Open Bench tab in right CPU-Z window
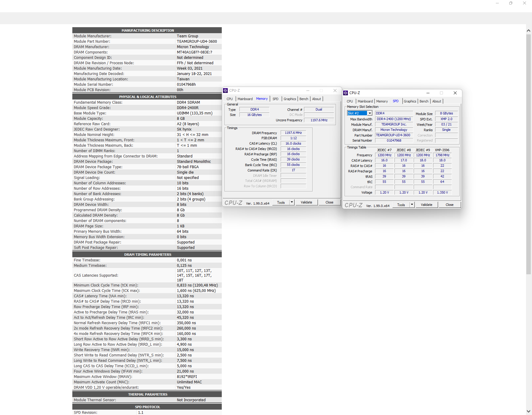The image size is (532, 415). pyautogui.click(x=424, y=101)
